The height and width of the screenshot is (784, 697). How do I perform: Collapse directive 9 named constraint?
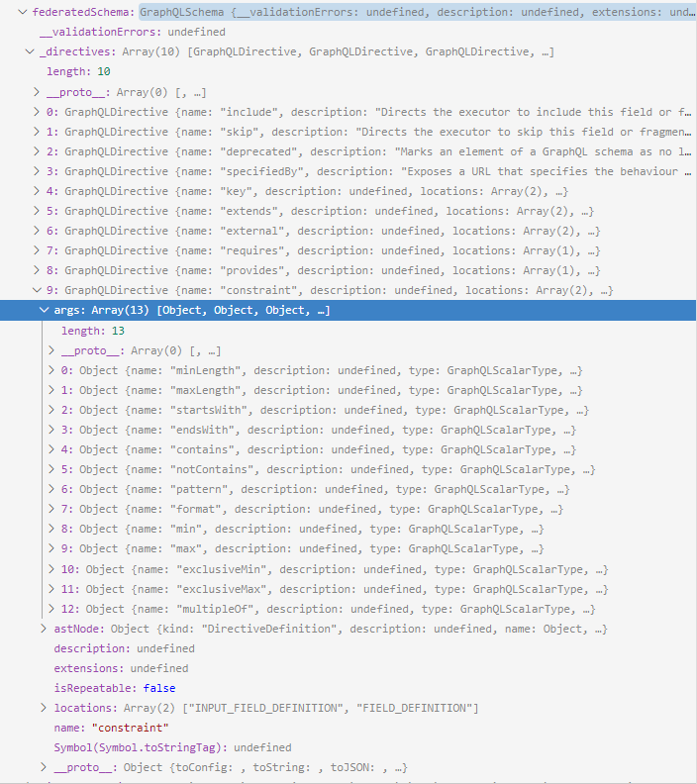click(37, 290)
